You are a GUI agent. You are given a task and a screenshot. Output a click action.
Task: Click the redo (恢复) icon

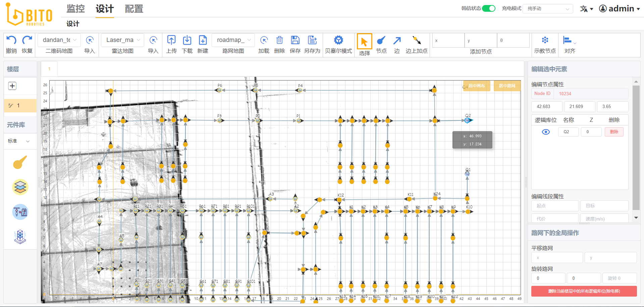pos(27,40)
